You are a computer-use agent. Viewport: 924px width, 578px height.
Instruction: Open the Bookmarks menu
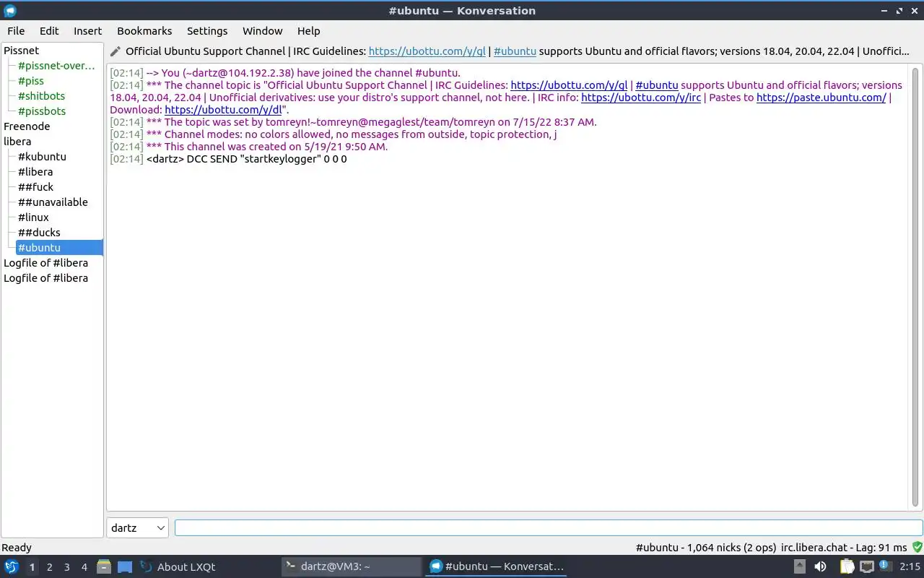tap(144, 31)
